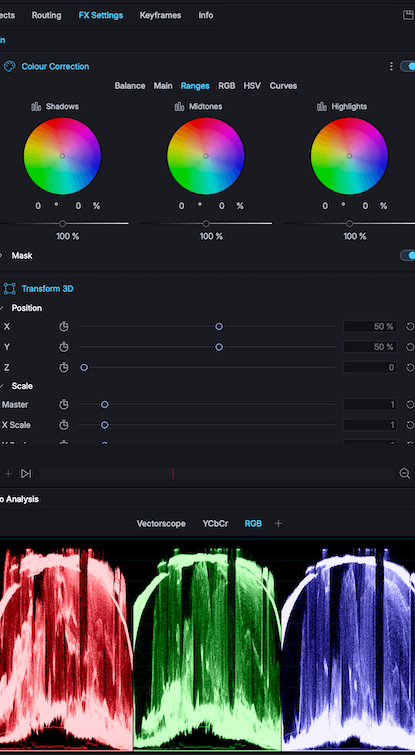Show YCbCr waveform view

point(215,524)
